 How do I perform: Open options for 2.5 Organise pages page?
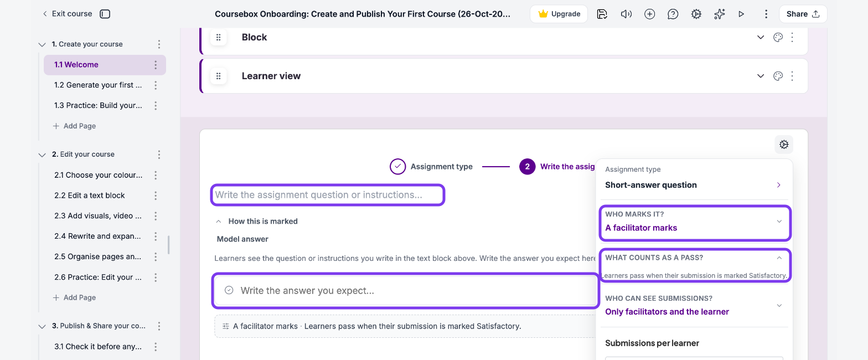click(x=156, y=257)
